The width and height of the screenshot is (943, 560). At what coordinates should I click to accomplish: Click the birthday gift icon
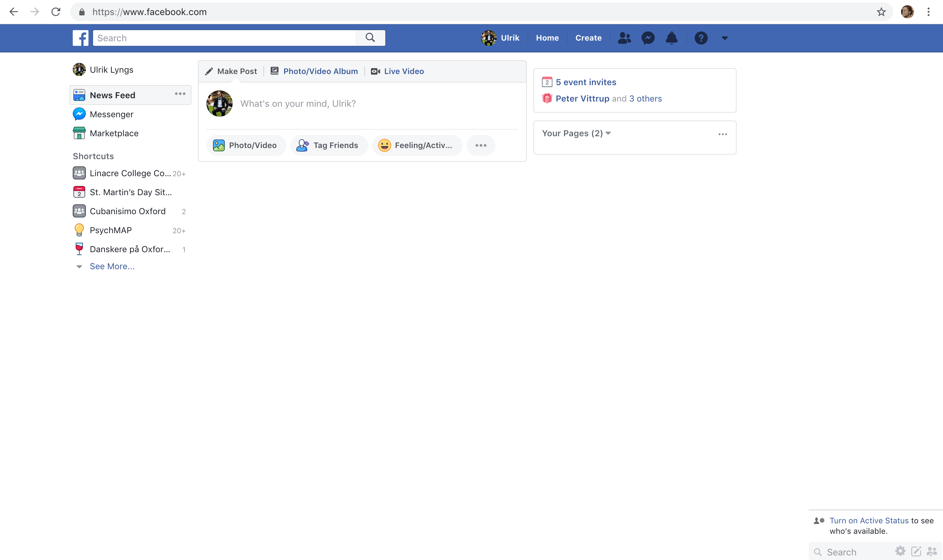[547, 99]
